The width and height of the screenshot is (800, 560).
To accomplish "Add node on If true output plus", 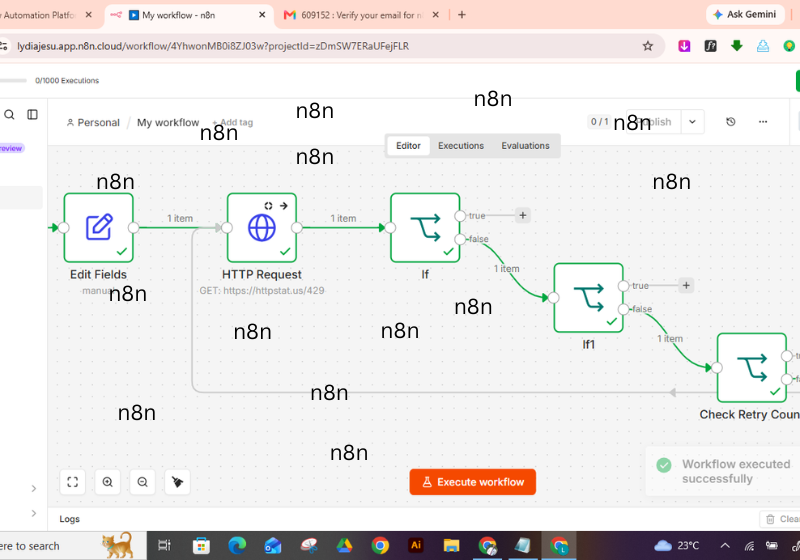I will coord(522,215).
